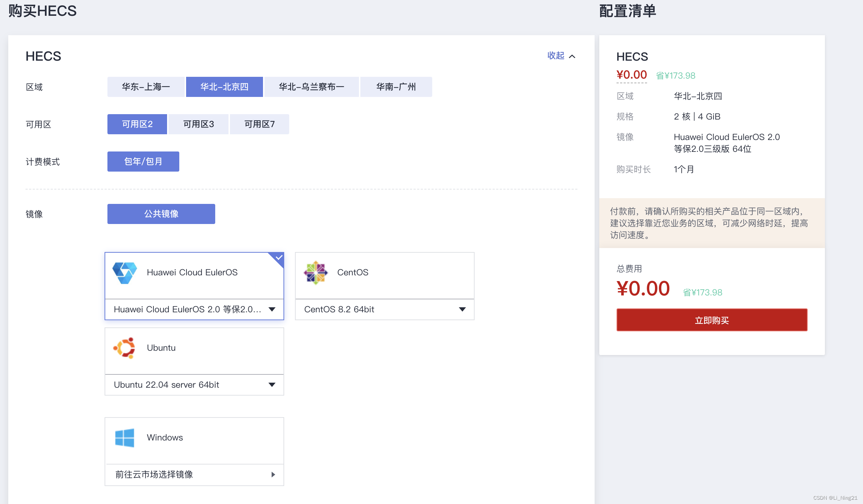Click the arrow icon beside 前往云市场选择镜像
The width and height of the screenshot is (863, 504).
(x=273, y=475)
